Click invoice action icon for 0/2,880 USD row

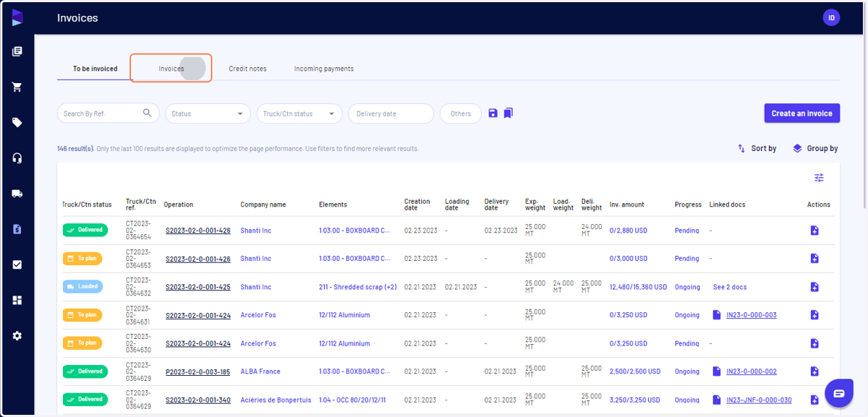(x=814, y=231)
